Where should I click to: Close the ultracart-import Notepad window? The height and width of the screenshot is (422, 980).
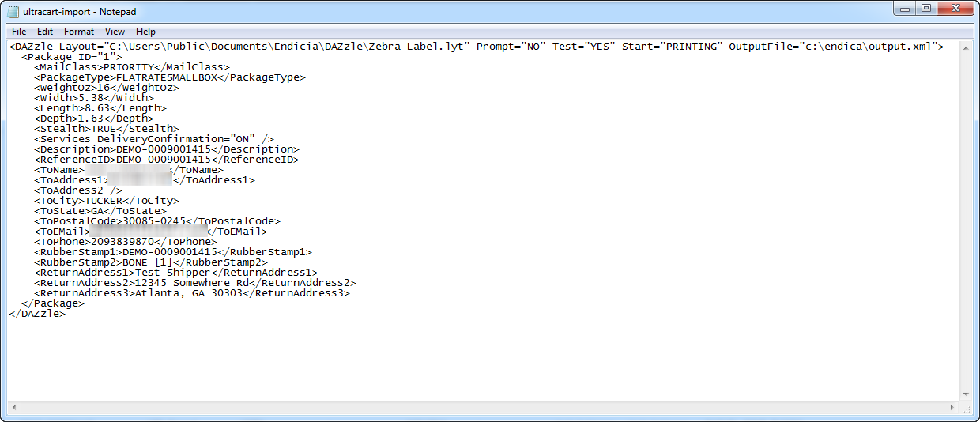tap(955, 8)
